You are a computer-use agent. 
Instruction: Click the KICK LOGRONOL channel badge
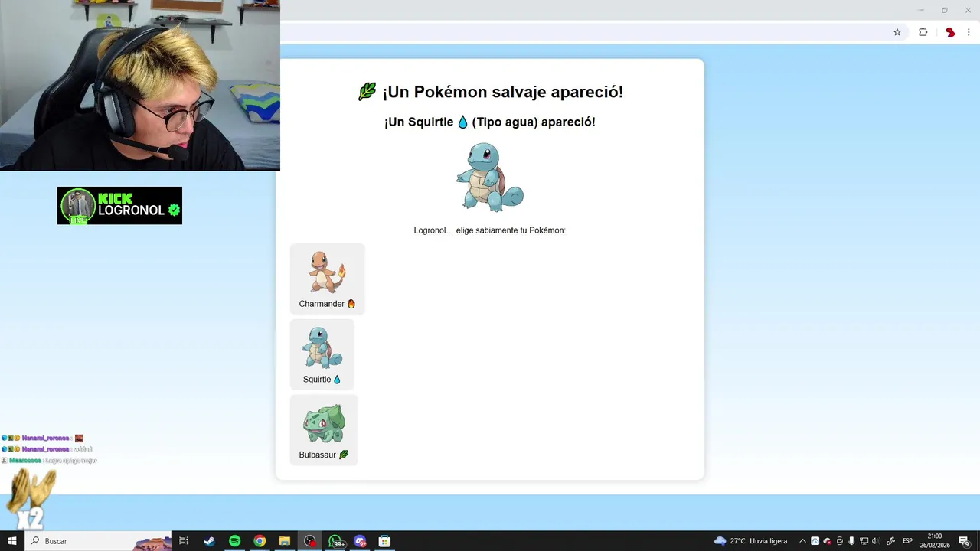pos(119,206)
